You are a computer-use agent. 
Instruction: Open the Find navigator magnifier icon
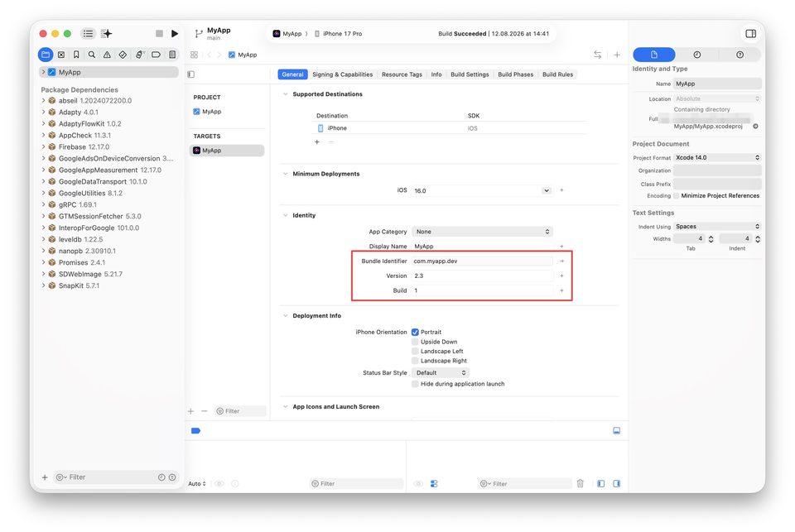92,55
